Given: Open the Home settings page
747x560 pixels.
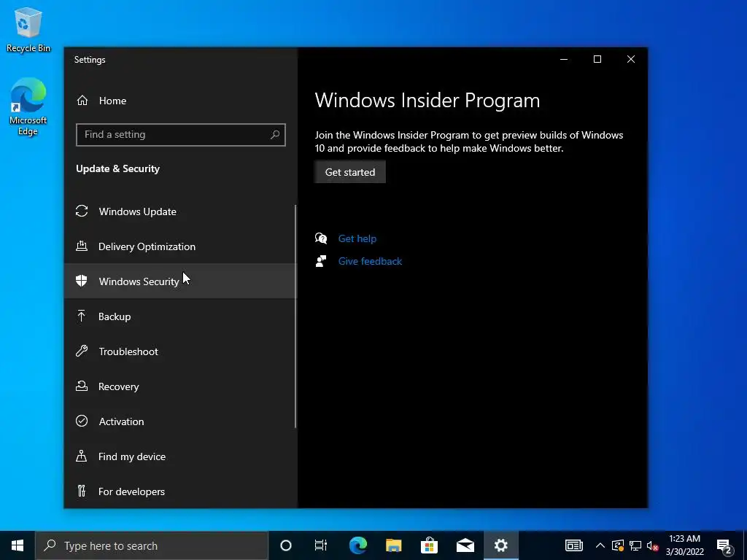Looking at the screenshot, I should (x=180, y=101).
